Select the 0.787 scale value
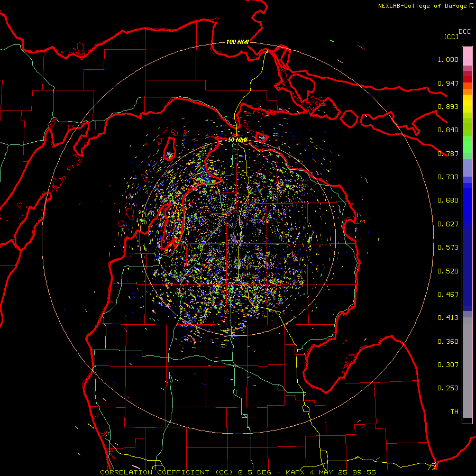Image resolution: width=476 pixels, height=476 pixels. 448,153
